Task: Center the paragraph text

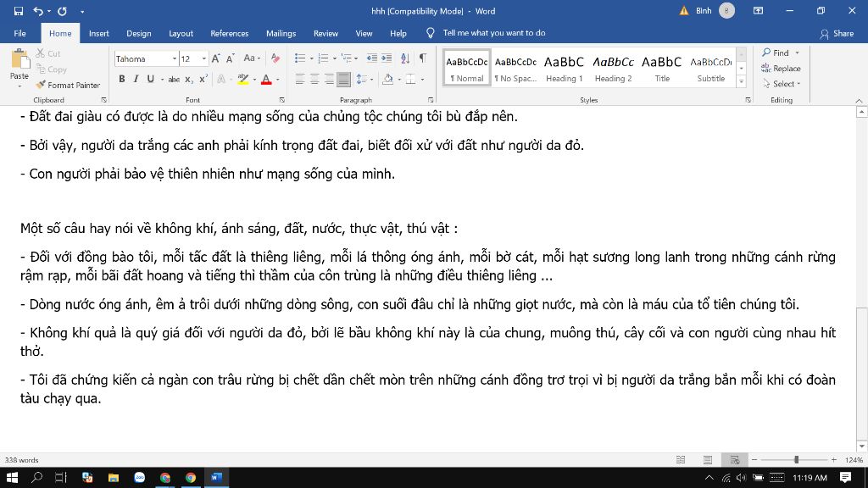Action: tap(314, 80)
